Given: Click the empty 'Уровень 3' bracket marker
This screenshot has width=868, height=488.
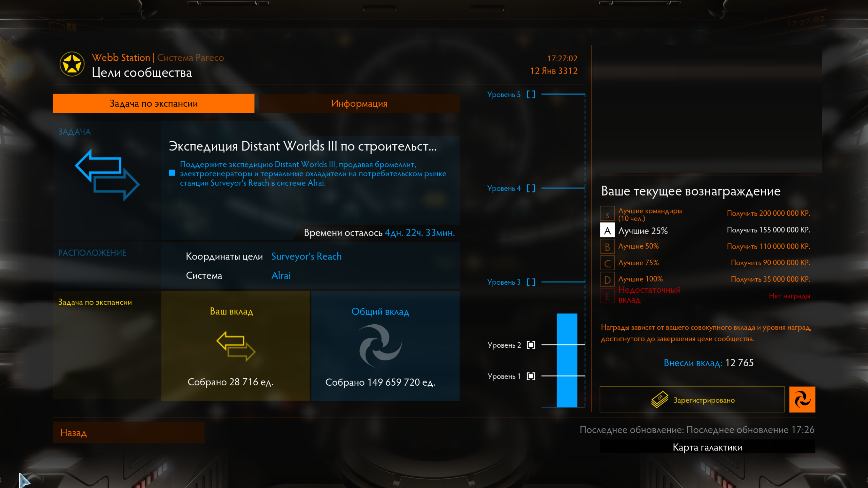Looking at the screenshot, I should (x=531, y=282).
